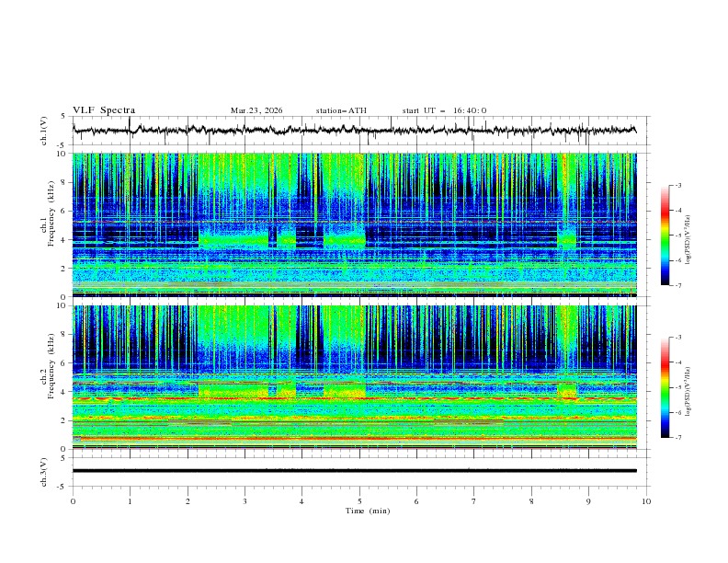Click the "-5" tick on ch.1 colorbar
Screen dimensions: 728x563
677,236
